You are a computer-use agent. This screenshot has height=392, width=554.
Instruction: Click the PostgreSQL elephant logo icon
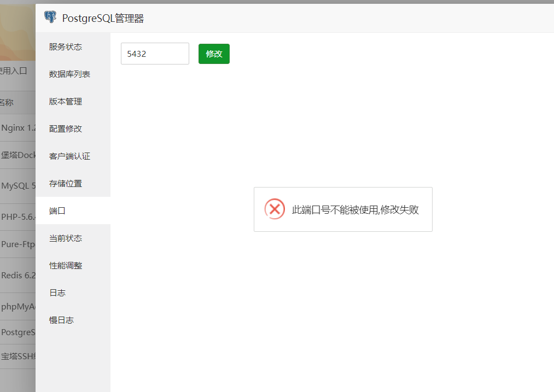click(x=50, y=17)
